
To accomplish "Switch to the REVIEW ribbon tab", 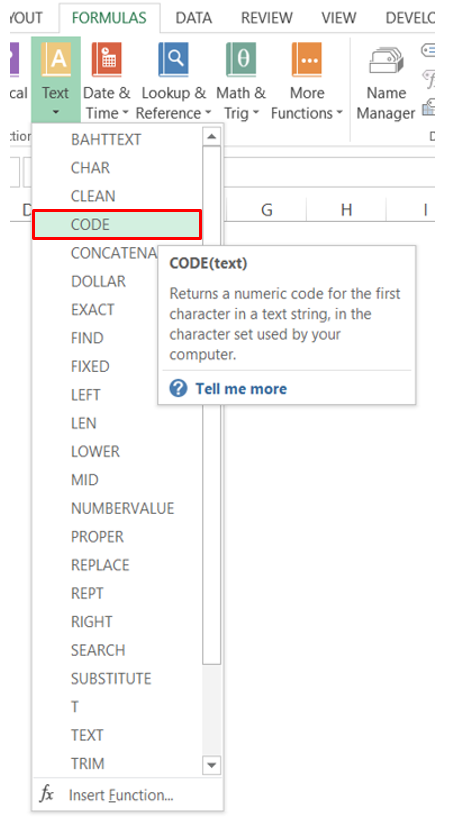I will coord(266,18).
